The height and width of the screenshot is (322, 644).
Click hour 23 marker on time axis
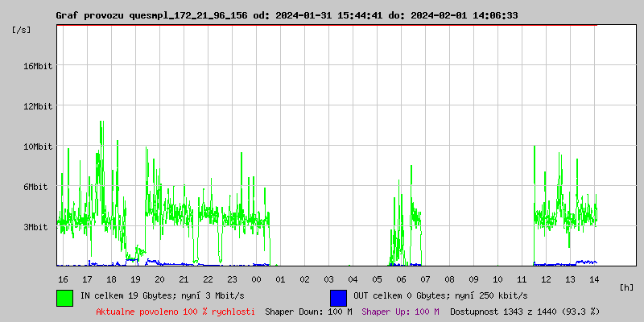232,279
